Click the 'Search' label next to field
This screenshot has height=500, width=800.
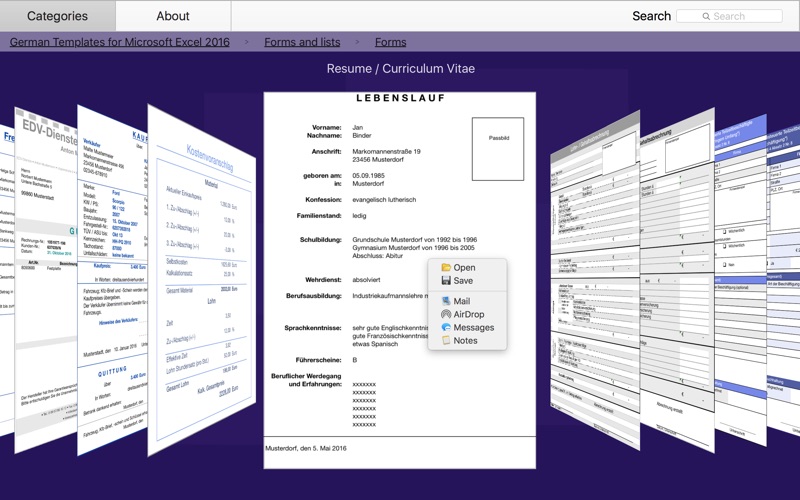pos(652,16)
